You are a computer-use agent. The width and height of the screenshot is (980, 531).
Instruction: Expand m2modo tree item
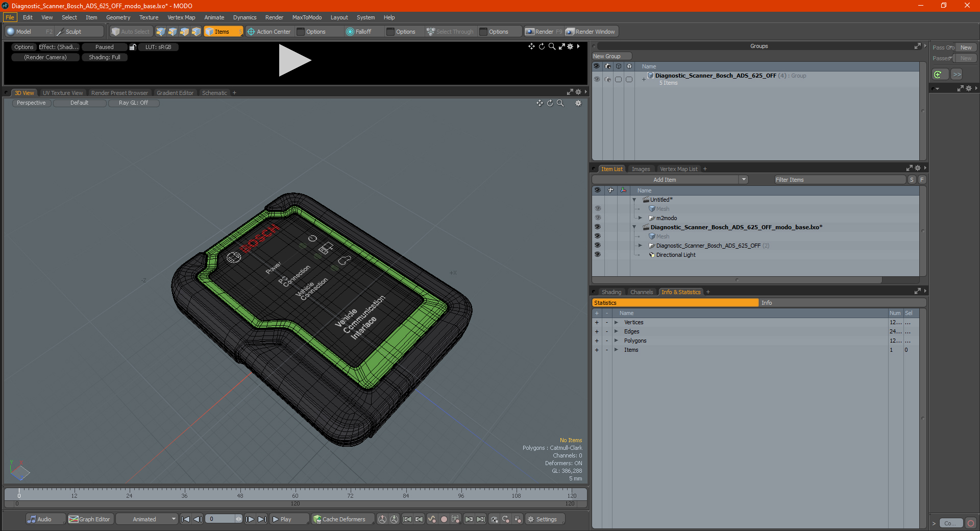[x=640, y=218]
